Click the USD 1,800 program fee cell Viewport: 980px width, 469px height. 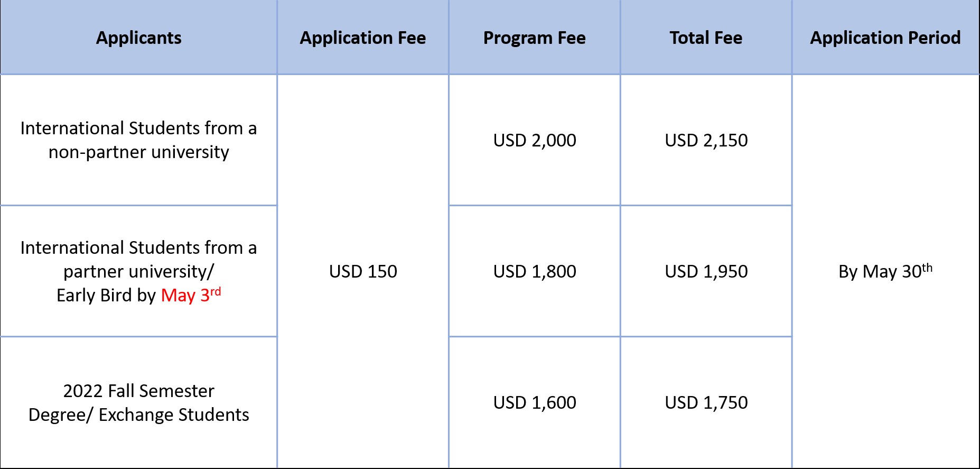tap(535, 271)
